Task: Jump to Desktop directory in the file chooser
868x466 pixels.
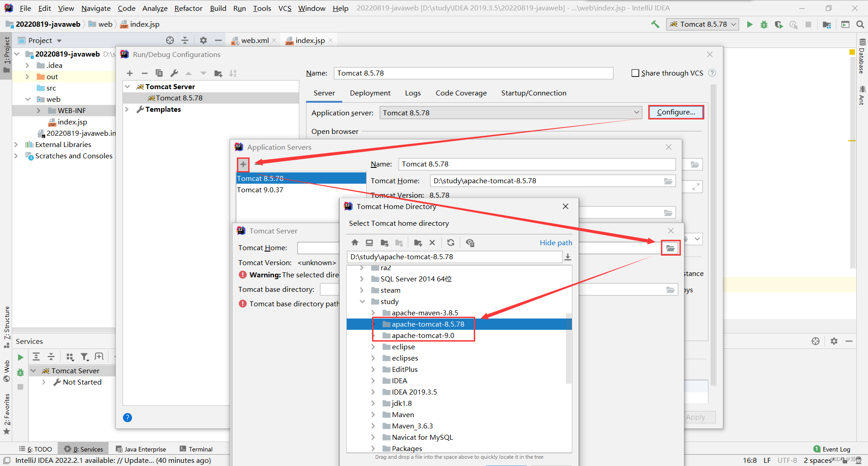Action: pos(369,243)
